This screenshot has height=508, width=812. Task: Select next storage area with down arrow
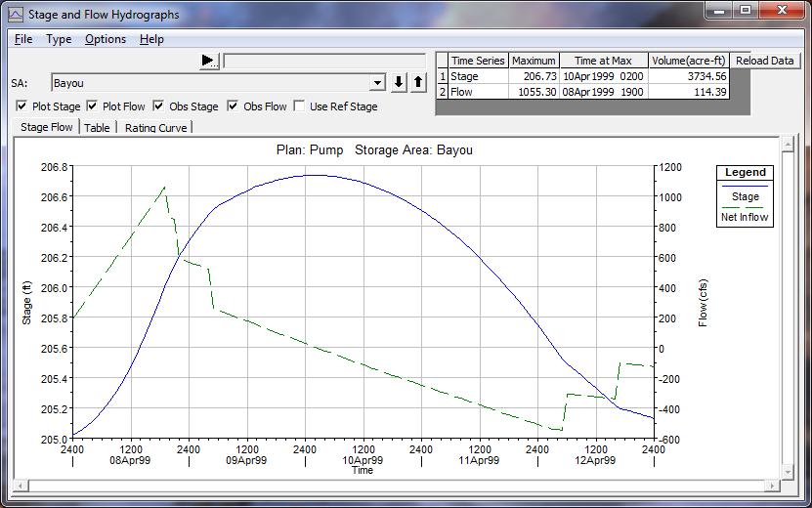[399, 83]
